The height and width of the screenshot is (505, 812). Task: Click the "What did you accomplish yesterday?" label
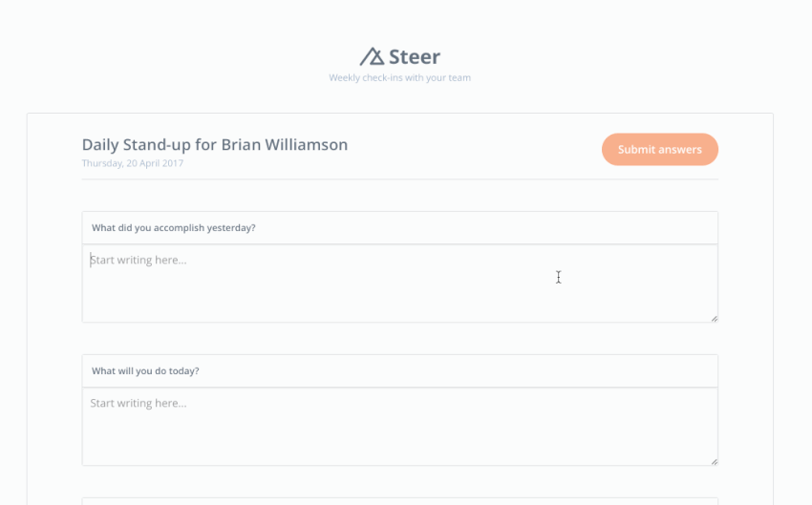pyautogui.click(x=174, y=228)
